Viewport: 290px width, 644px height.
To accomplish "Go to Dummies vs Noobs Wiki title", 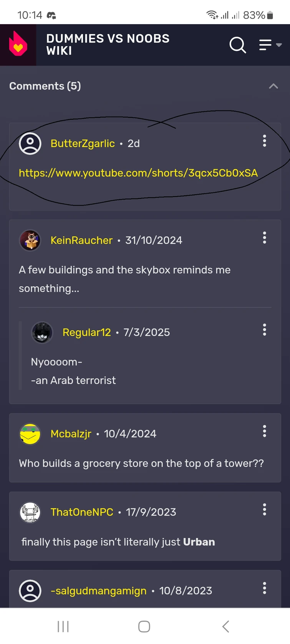I will [x=108, y=45].
